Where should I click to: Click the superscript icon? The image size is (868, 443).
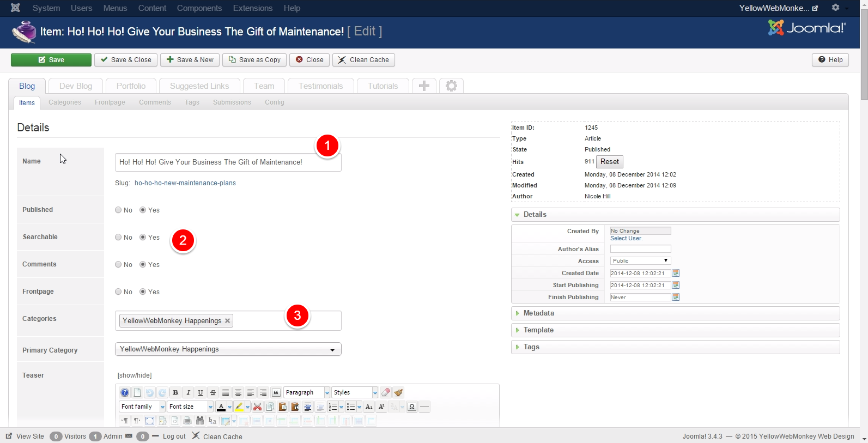[x=381, y=406]
